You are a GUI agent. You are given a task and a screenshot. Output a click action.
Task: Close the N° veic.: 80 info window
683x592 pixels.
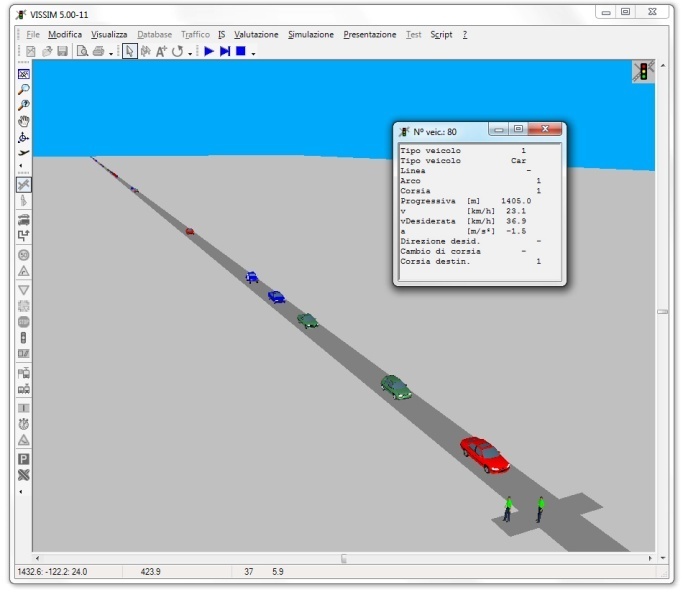pos(545,130)
